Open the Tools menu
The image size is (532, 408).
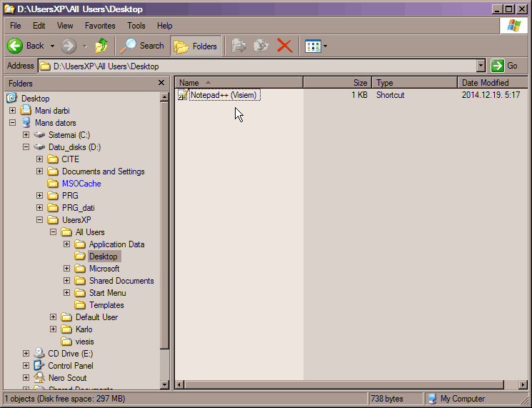click(136, 26)
